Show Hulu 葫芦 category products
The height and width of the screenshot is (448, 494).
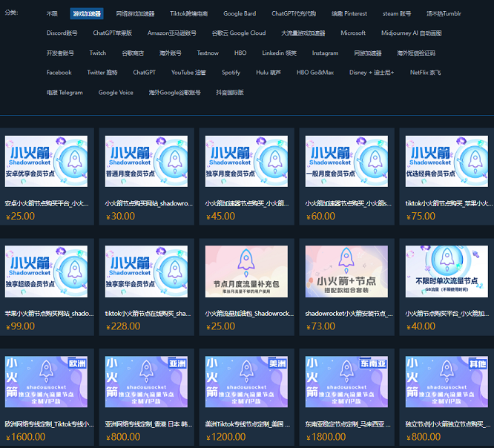point(268,73)
